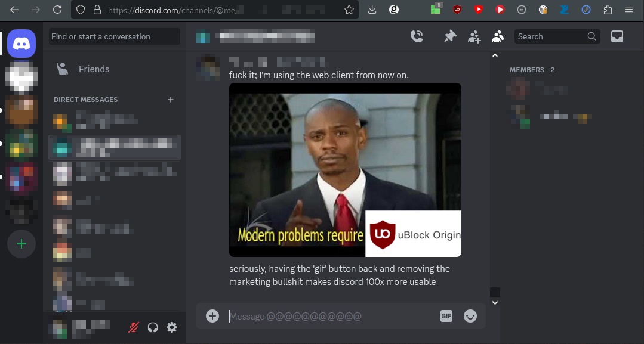
Task: Open pinned messages
Action: point(450,36)
